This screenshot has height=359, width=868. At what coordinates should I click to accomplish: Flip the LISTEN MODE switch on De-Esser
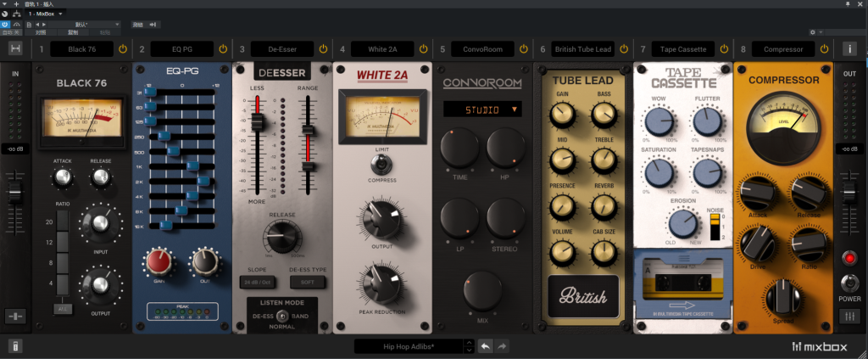[282, 317]
